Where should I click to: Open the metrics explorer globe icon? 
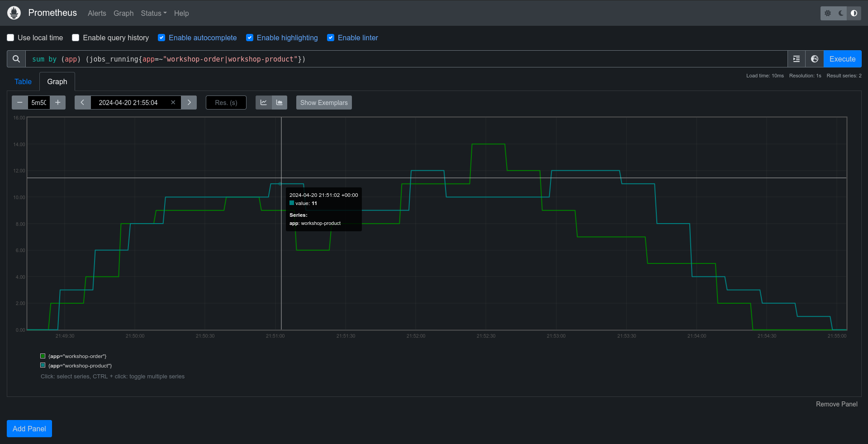click(815, 59)
